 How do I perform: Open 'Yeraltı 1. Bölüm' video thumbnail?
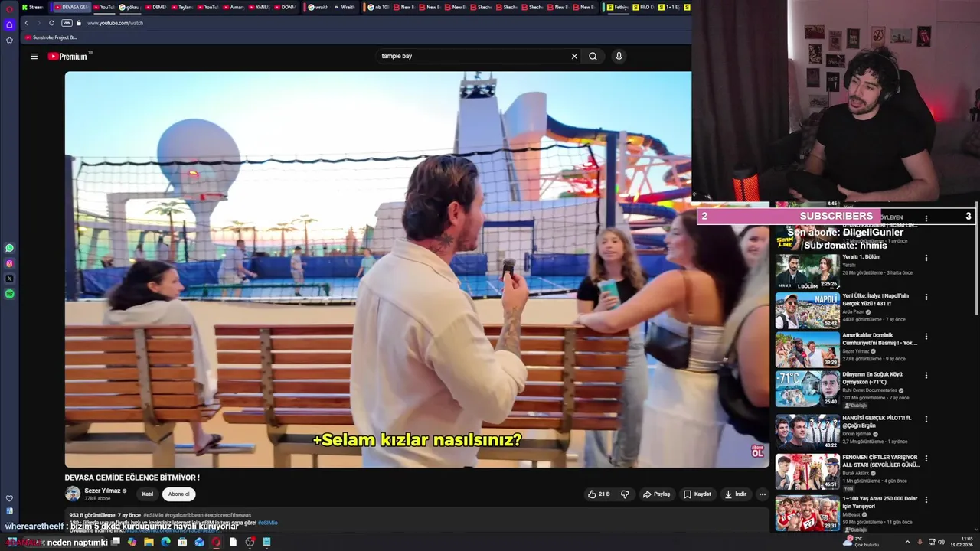808,271
